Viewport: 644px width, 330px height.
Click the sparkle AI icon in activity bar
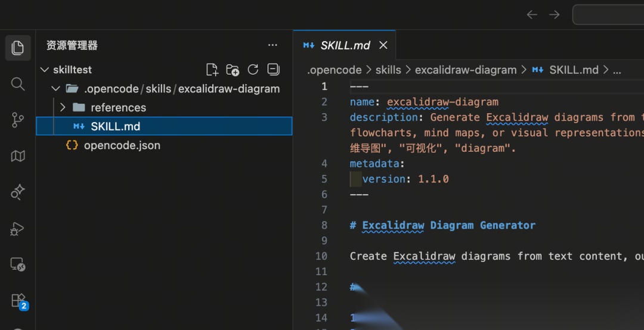tap(18, 192)
